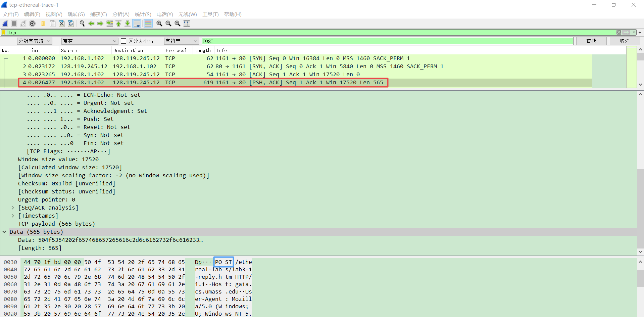
Task: Select the Checksum: 0x1fbd line
Action: pyautogui.click(x=67, y=184)
